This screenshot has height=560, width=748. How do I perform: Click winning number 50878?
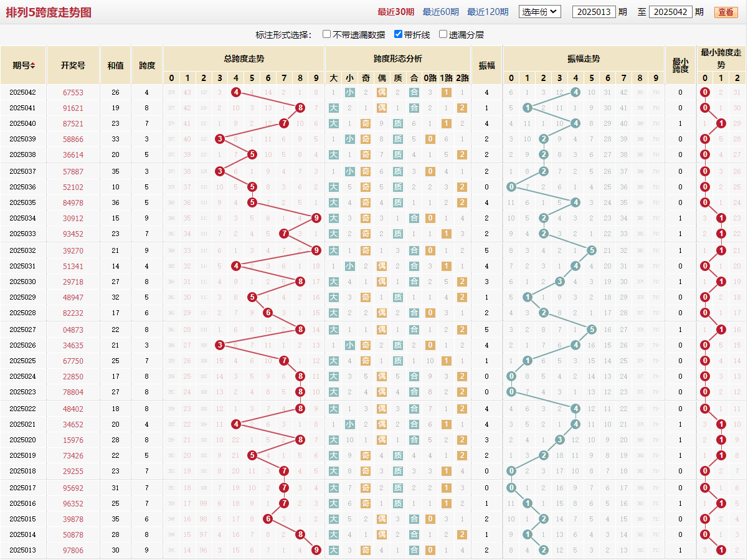(73, 534)
